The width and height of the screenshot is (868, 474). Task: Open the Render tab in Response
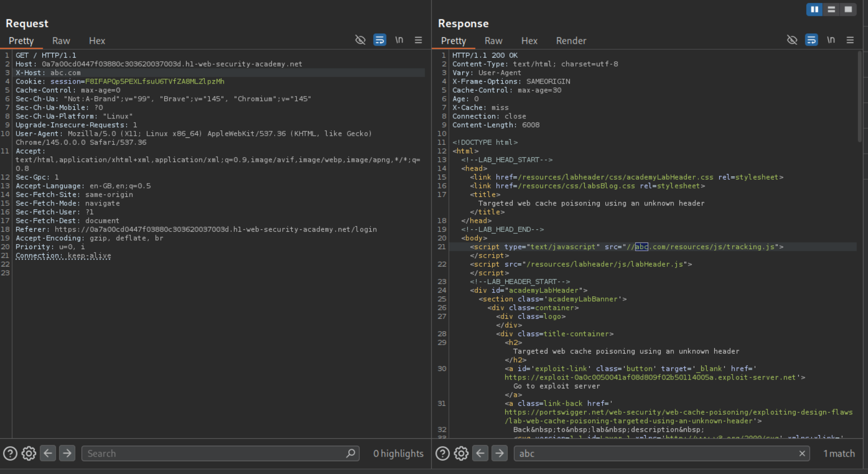click(571, 41)
